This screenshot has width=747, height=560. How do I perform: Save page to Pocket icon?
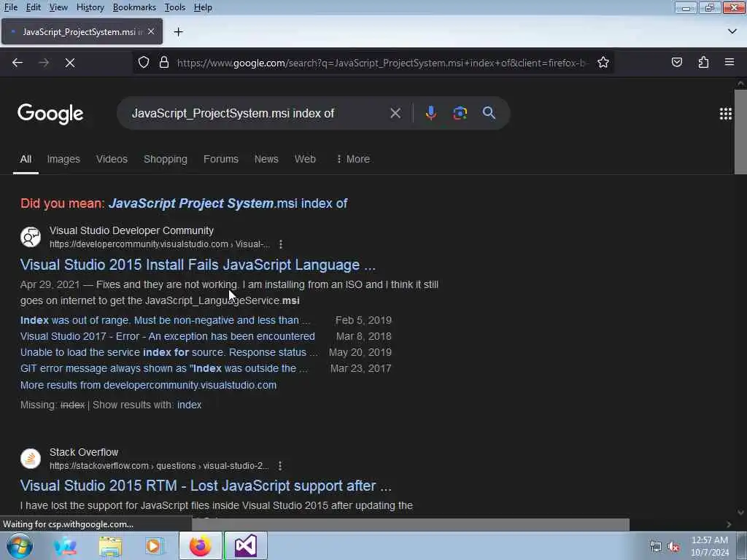(676, 63)
